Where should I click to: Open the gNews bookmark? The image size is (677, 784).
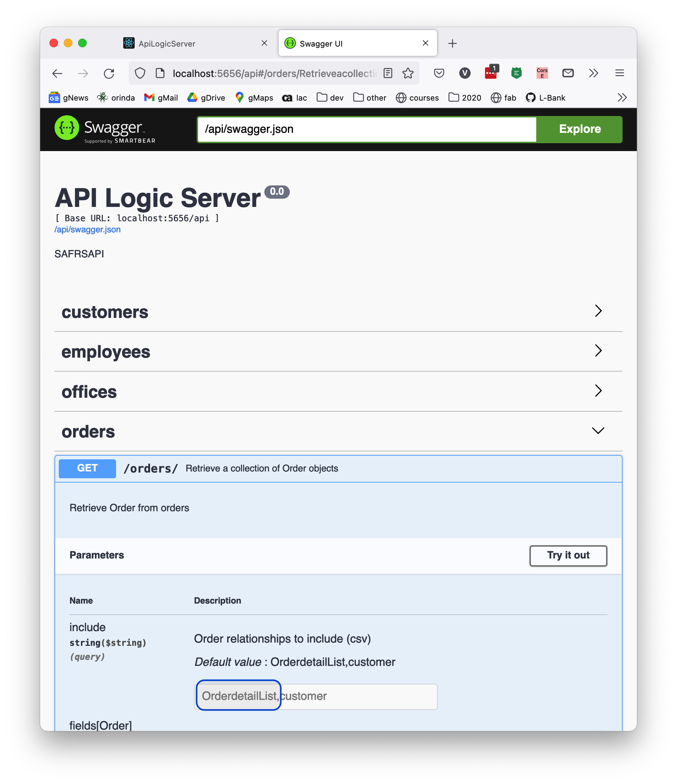point(68,98)
